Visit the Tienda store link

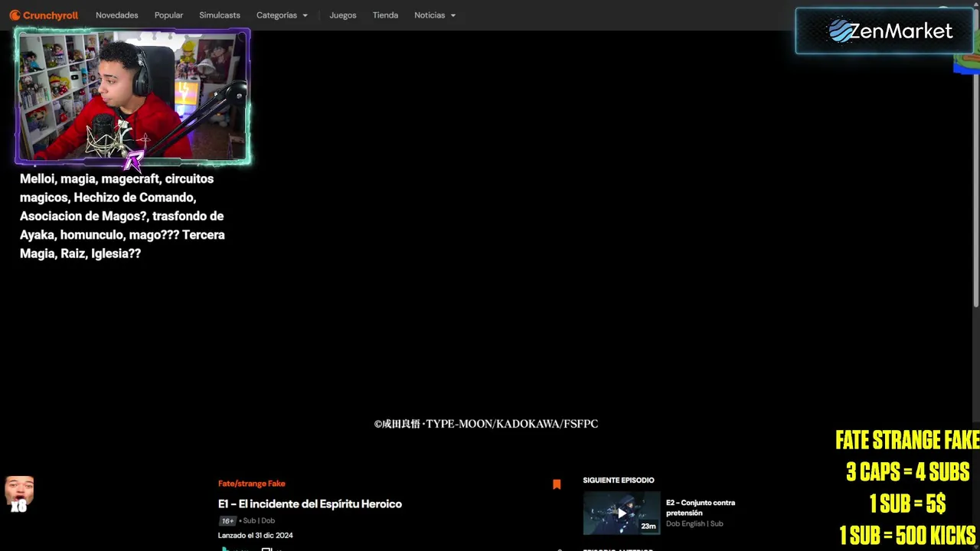[385, 15]
